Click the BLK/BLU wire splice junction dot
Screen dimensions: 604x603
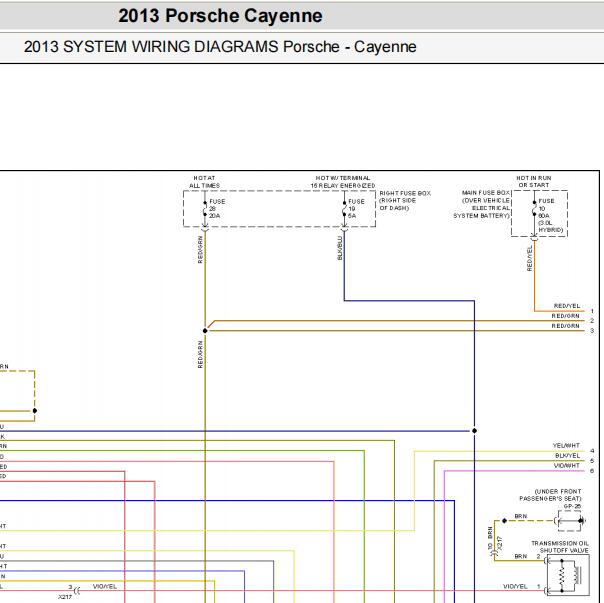(475, 431)
